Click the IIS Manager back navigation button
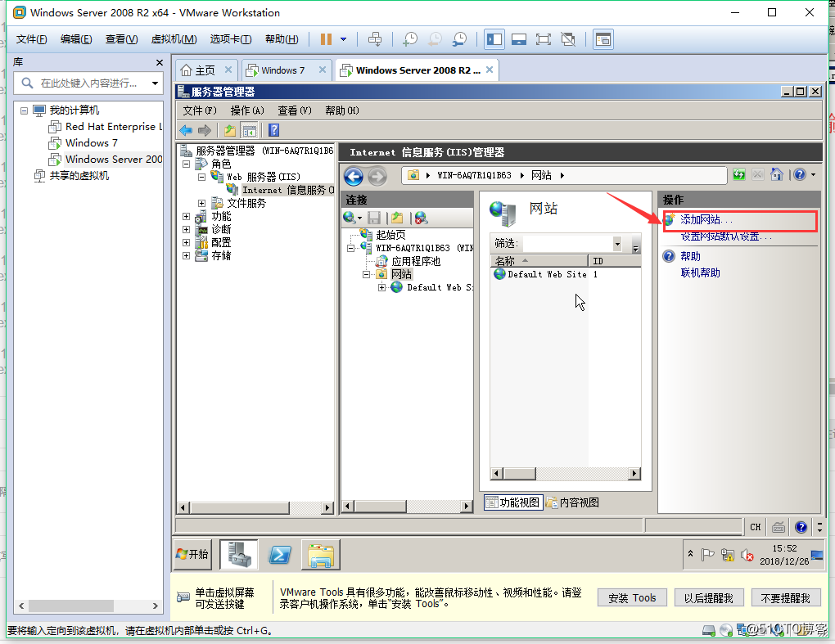The height and width of the screenshot is (644, 835). (354, 176)
